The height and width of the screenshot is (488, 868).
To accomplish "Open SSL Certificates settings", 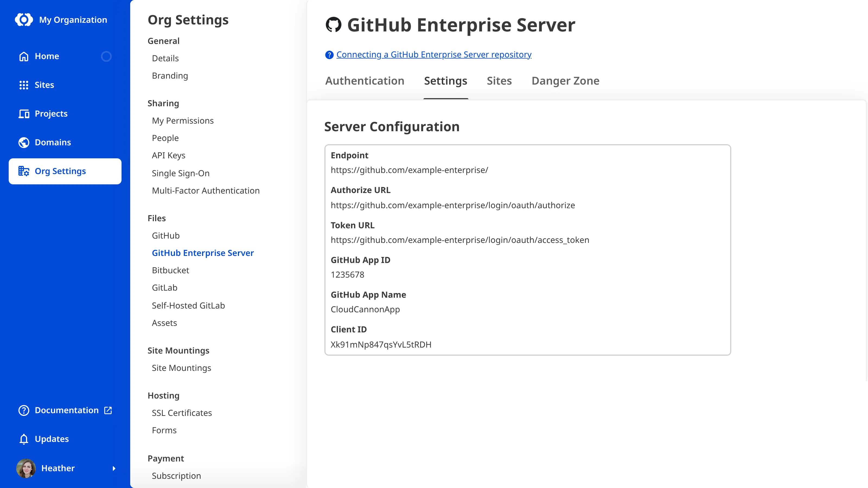I will tap(182, 413).
